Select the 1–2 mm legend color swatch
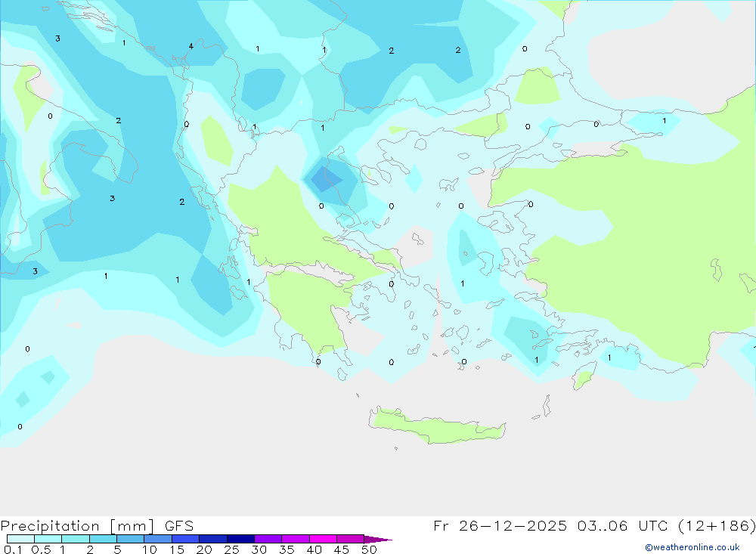The height and width of the screenshot is (554, 756). click(x=76, y=539)
